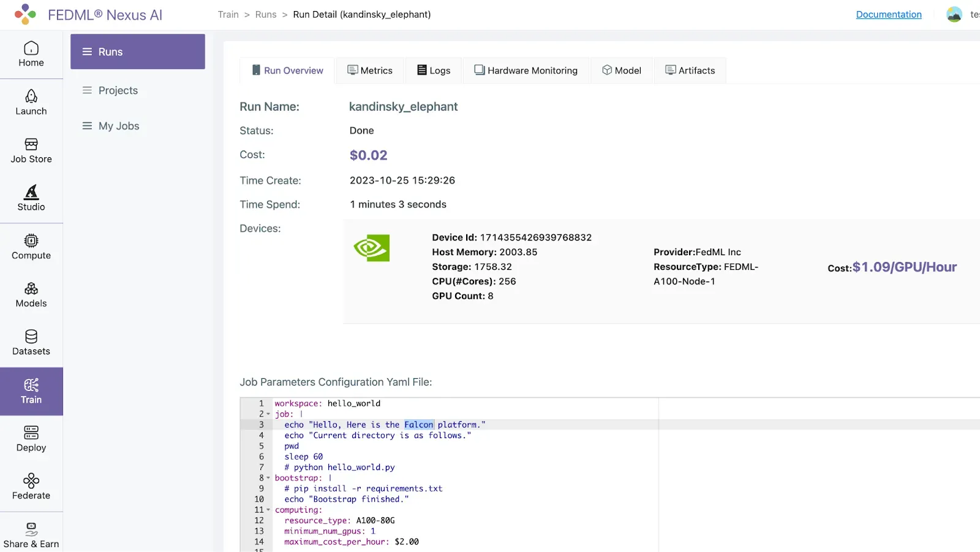Viewport: 980px width, 552px height.
Task: Open the Federate sidebar icon
Action: pyautogui.click(x=31, y=481)
